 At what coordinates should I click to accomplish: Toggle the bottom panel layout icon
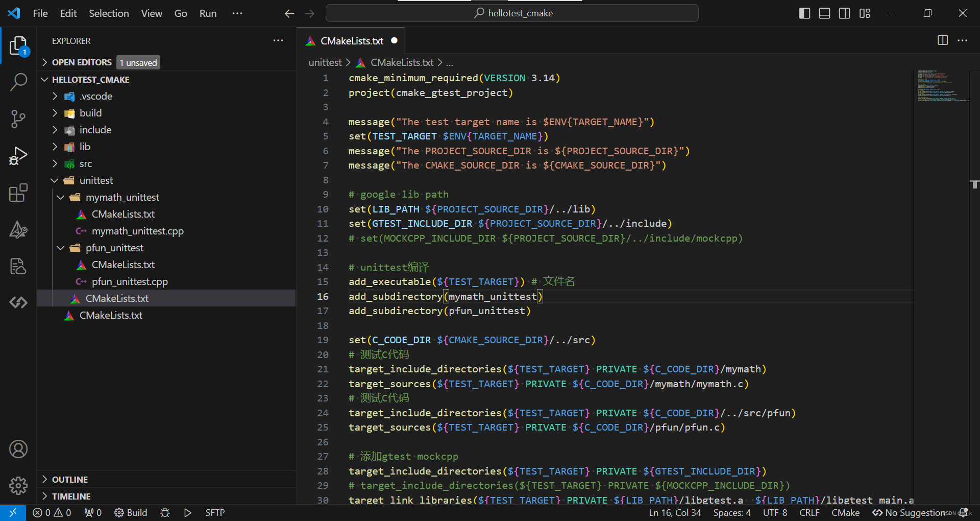point(824,13)
